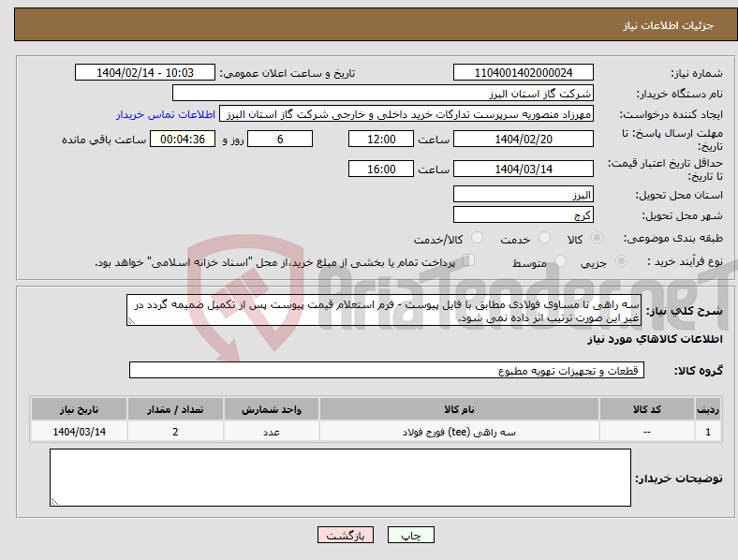738x560 pixels.
Task: Click the توضیحات خریدار label
Action: pyautogui.click(x=679, y=479)
